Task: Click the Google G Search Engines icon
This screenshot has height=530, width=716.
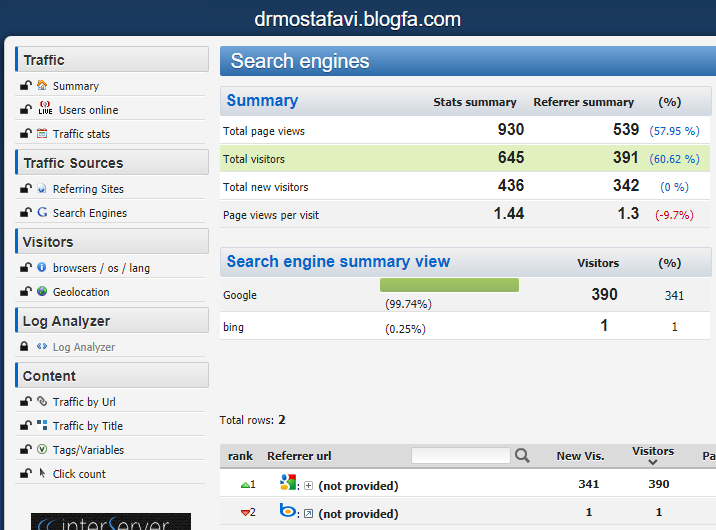Action: [43, 212]
